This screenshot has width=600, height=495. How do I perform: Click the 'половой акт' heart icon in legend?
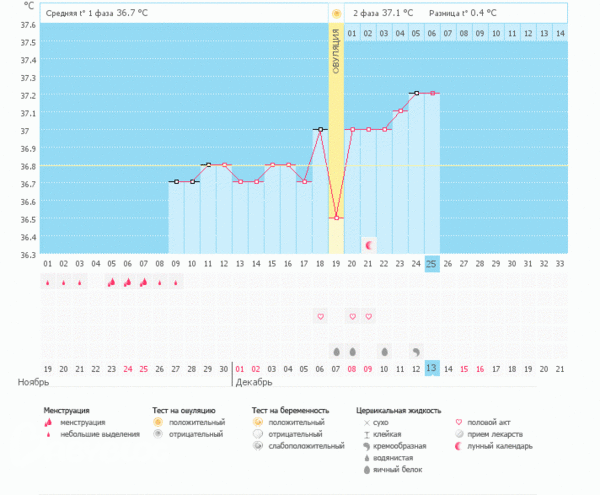coord(459,423)
